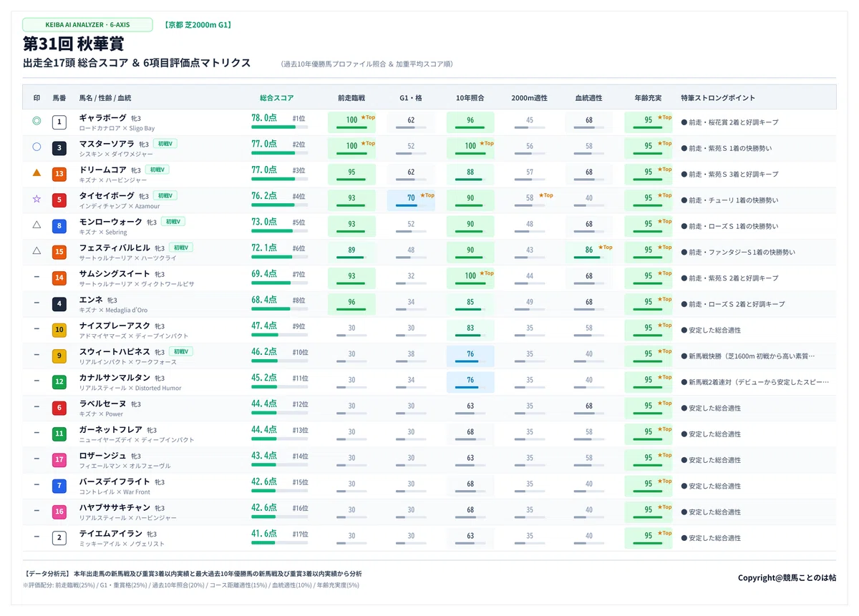Image resolution: width=859 pixels, height=616 pixels.
Task: Click the 血統適性 cell 86 for フェスティバルヒル
Action: point(589,252)
